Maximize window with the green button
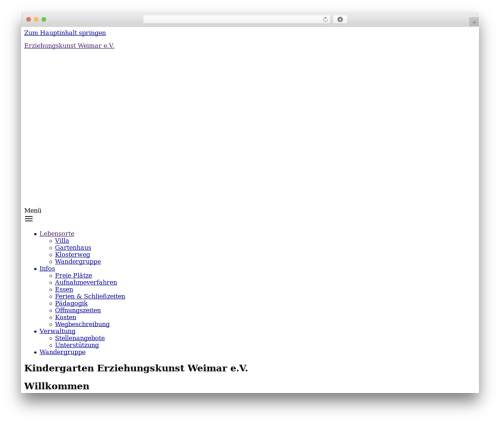Viewport: 500px width, 423px height. (44, 19)
